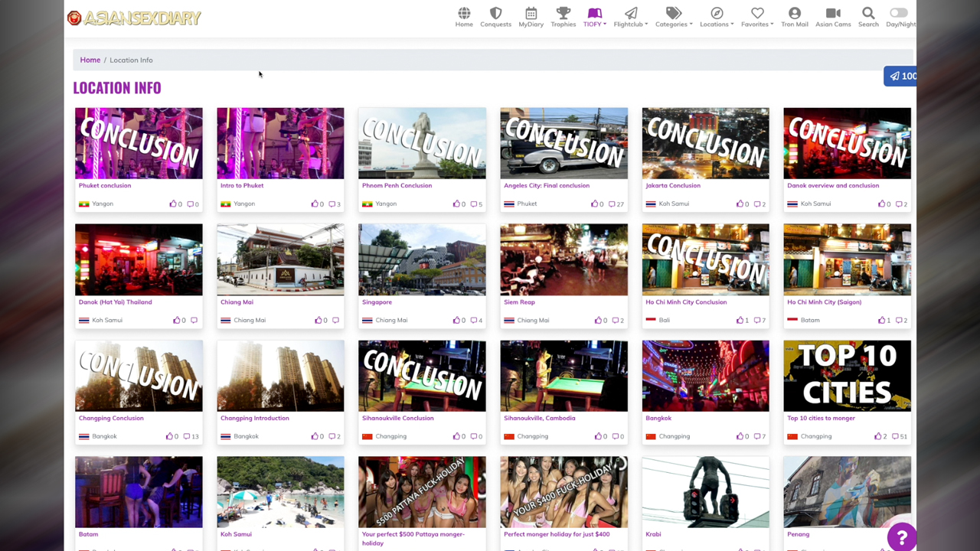Screen dimensions: 980x551
Task: Click the Home breadcrumb link
Action: click(x=90, y=60)
